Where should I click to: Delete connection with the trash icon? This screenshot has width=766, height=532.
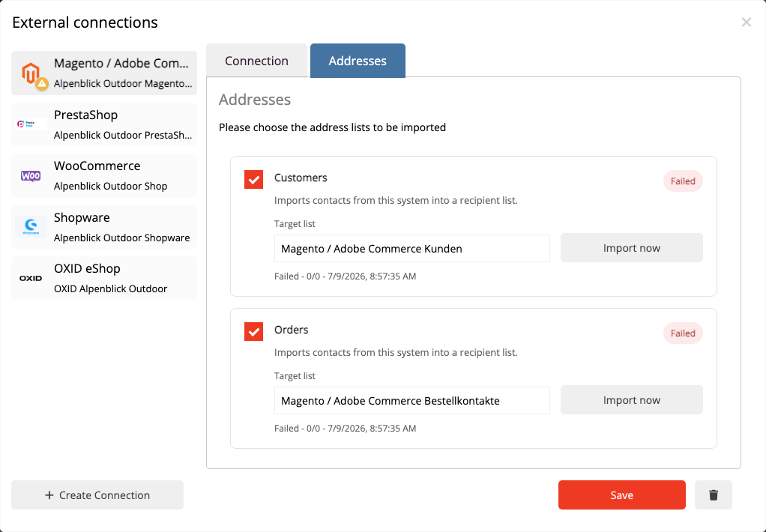click(714, 495)
